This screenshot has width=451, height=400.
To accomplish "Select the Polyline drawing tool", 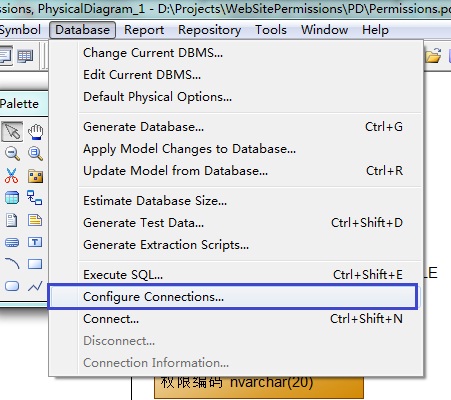I will coord(35,286).
